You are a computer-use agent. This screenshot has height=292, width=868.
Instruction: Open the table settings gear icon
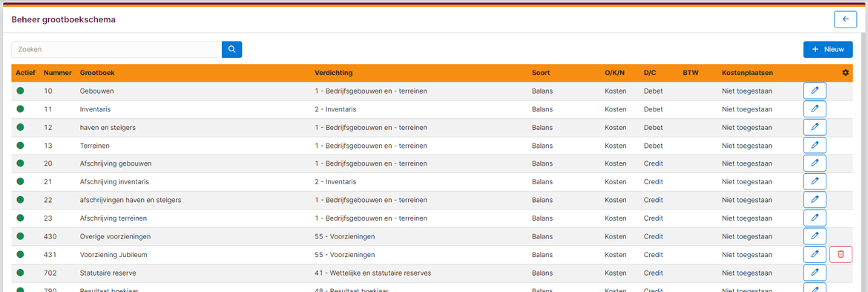[x=845, y=73]
